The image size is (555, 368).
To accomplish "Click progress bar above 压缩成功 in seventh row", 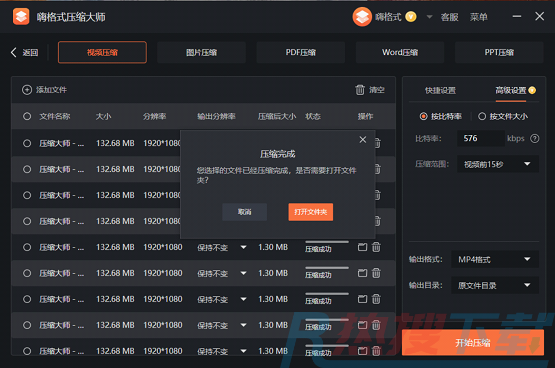I will pyautogui.click(x=327, y=294).
